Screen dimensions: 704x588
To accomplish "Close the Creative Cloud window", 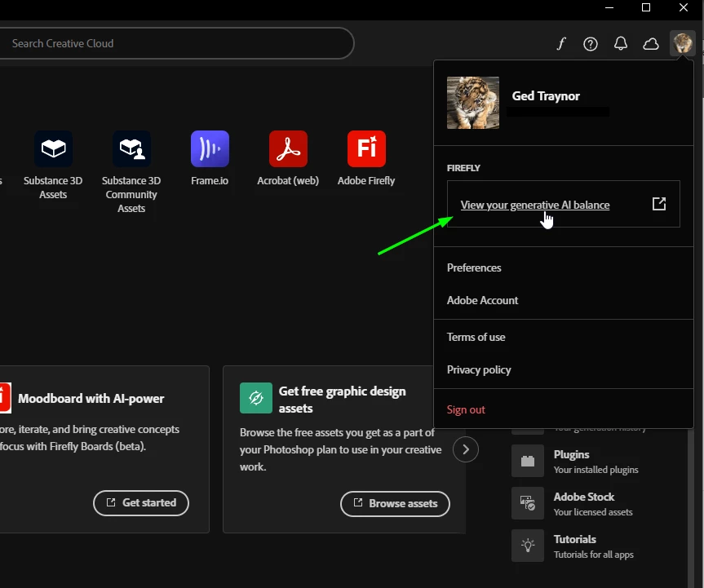I will pos(684,7).
